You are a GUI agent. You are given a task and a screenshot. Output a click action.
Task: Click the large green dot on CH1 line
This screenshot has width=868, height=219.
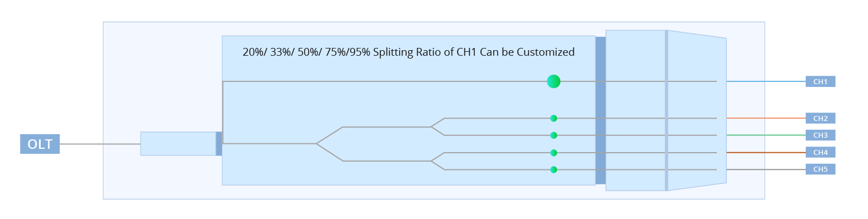(553, 81)
